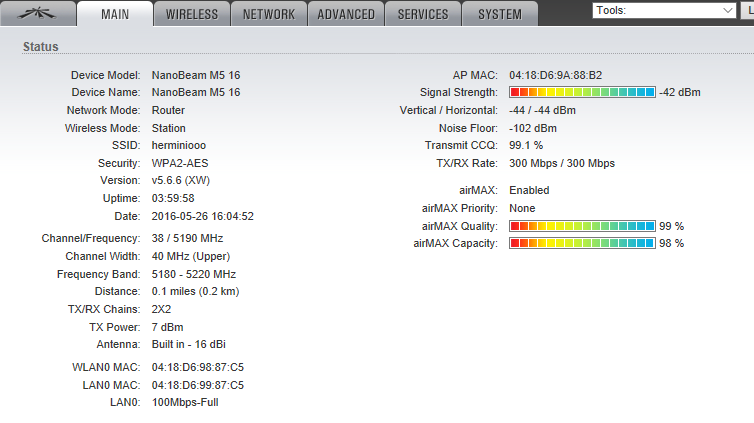This screenshot has height=423, width=754.
Task: Click the Signal Strength bar
Action: click(582, 92)
